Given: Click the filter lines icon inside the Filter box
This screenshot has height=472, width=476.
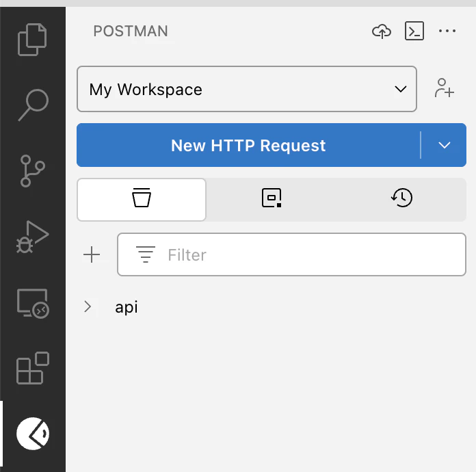Looking at the screenshot, I should tap(146, 254).
